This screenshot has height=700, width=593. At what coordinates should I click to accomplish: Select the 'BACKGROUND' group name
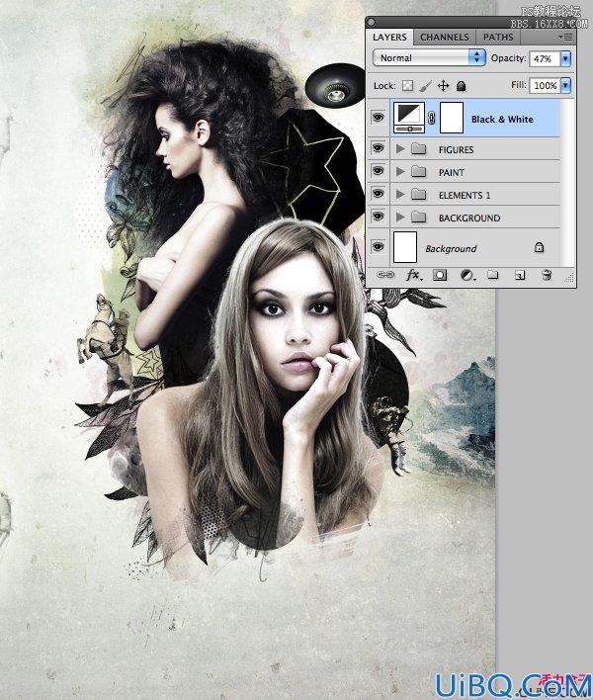click(469, 218)
